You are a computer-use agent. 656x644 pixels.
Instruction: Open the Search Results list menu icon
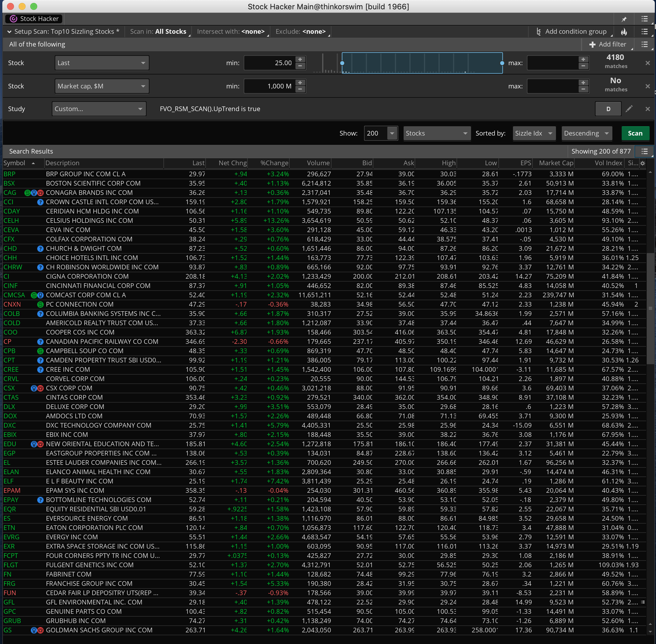[x=644, y=151]
